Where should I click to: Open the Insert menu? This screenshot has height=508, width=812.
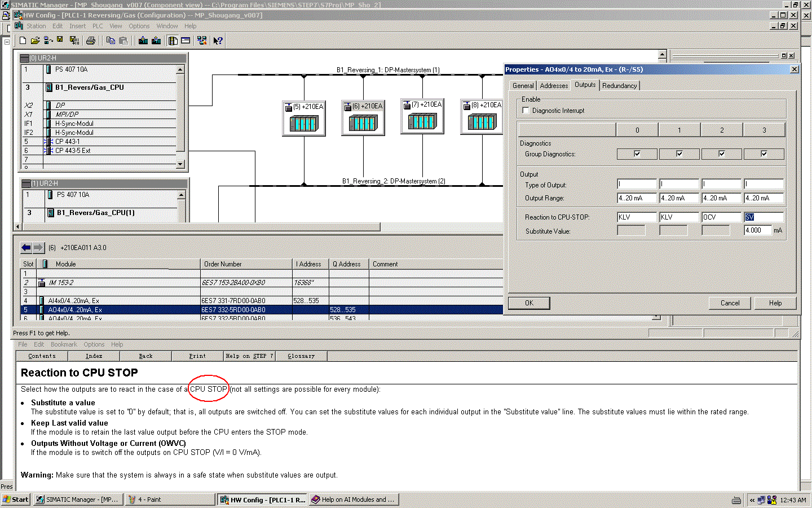point(78,26)
